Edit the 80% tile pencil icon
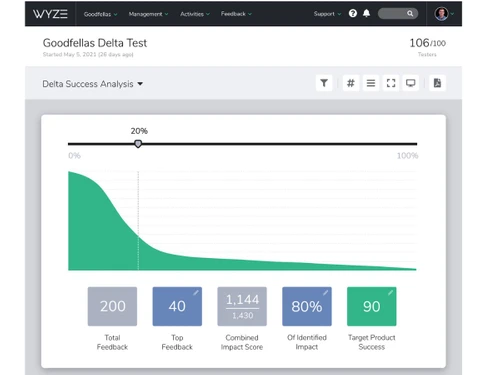This screenshot has height=375, width=500. [x=326, y=293]
